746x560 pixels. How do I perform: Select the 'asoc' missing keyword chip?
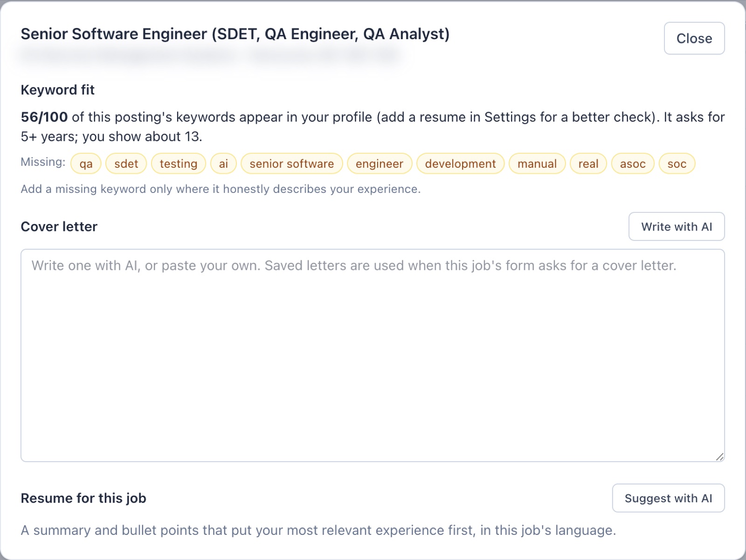pyautogui.click(x=633, y=164)
